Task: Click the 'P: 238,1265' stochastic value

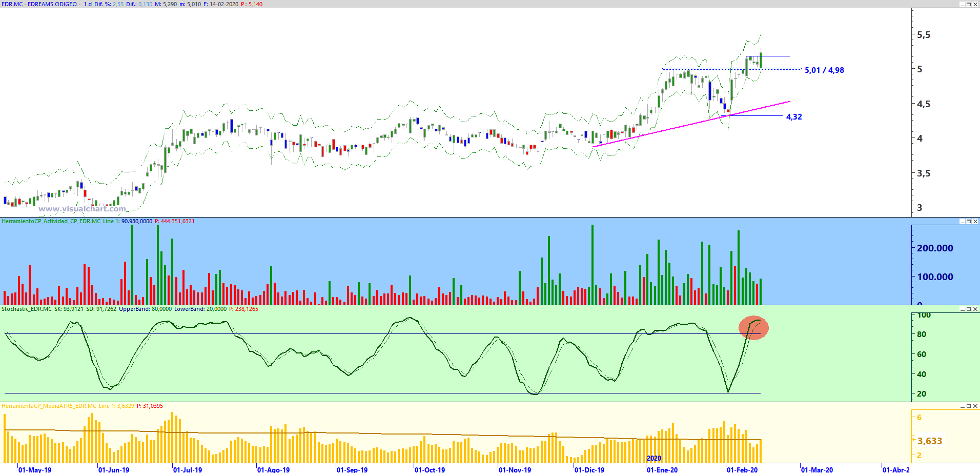Action: point(243,309)
